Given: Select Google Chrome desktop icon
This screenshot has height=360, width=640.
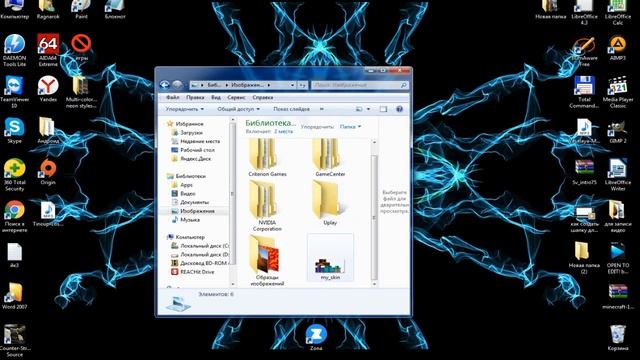Looking at the screenshot, I should pyautogui.click(x=14, y=216).
